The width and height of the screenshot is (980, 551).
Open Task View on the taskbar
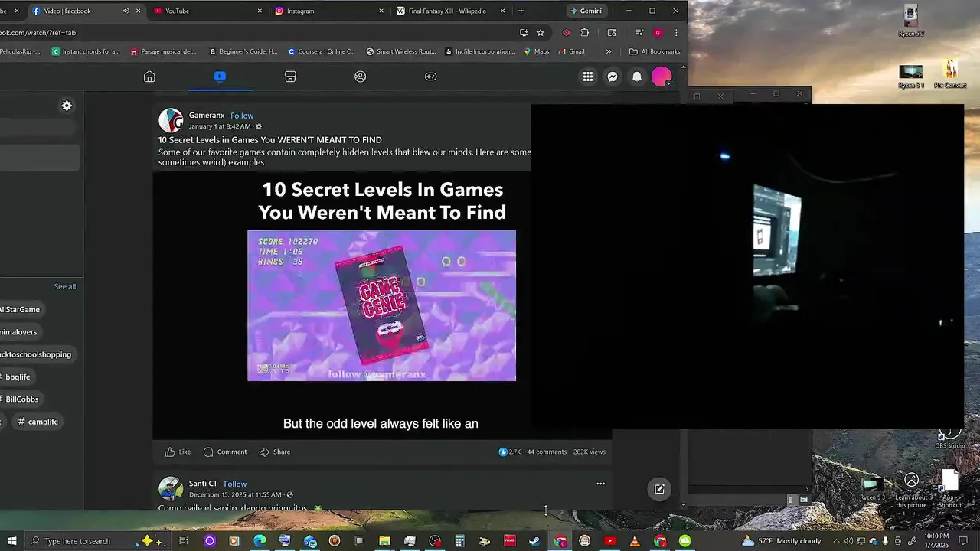point(184,541)
